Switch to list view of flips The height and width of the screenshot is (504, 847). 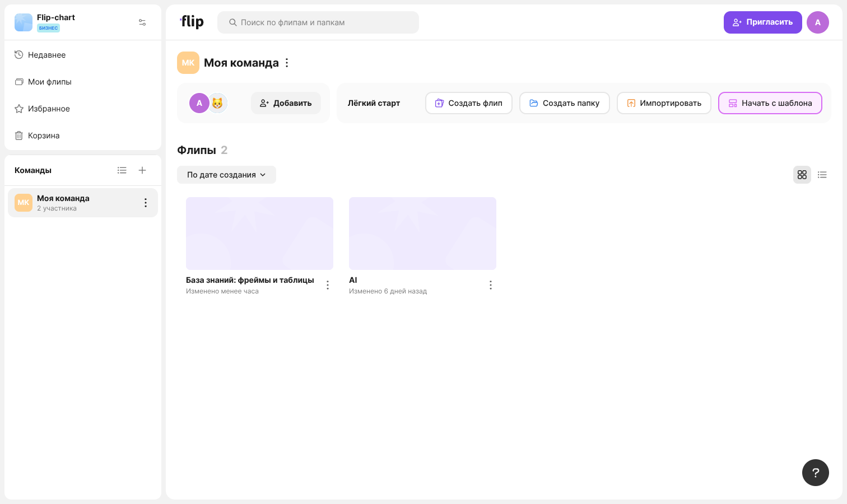tap(822, 175)
